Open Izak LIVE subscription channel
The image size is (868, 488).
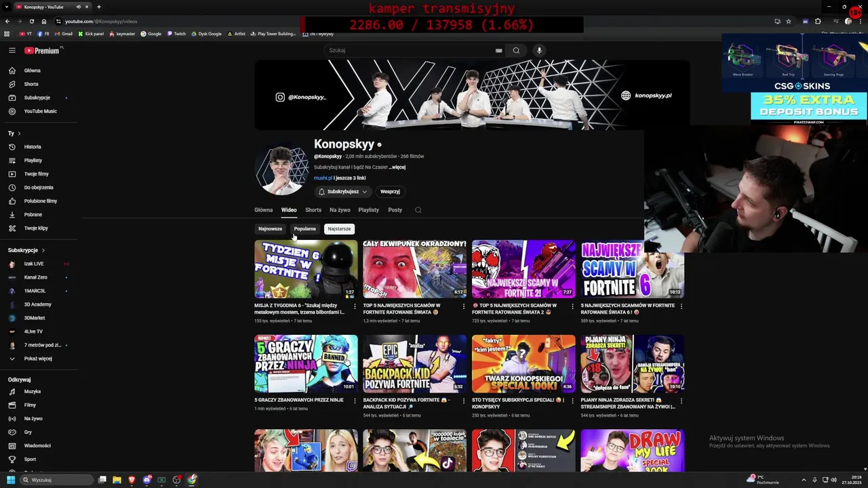34,264
